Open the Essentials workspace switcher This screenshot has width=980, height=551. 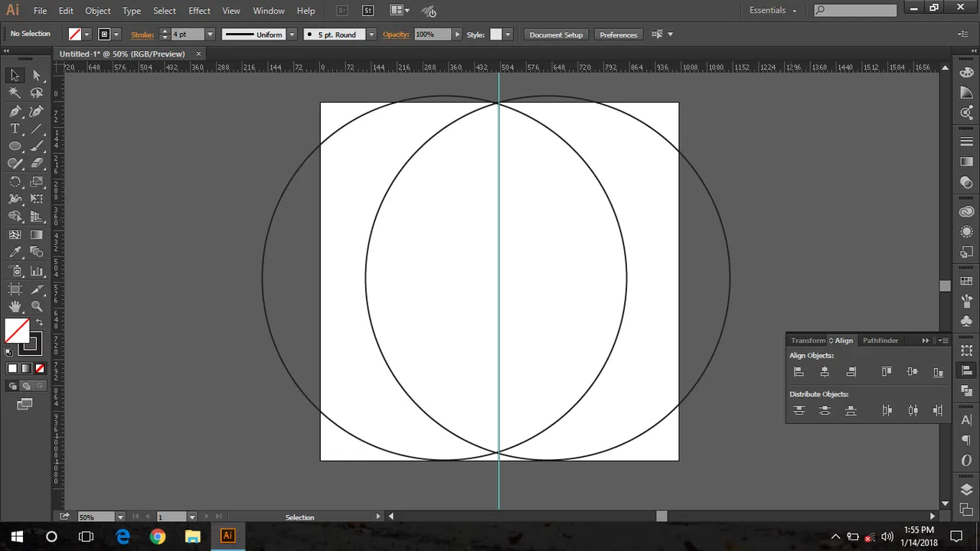coord(773,11)
